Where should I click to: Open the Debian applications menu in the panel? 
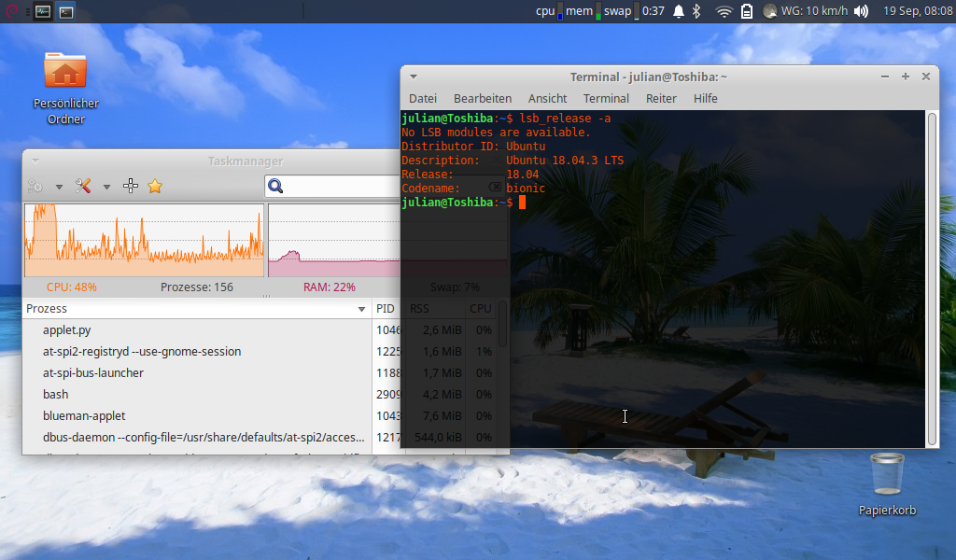tap(11, 11)
